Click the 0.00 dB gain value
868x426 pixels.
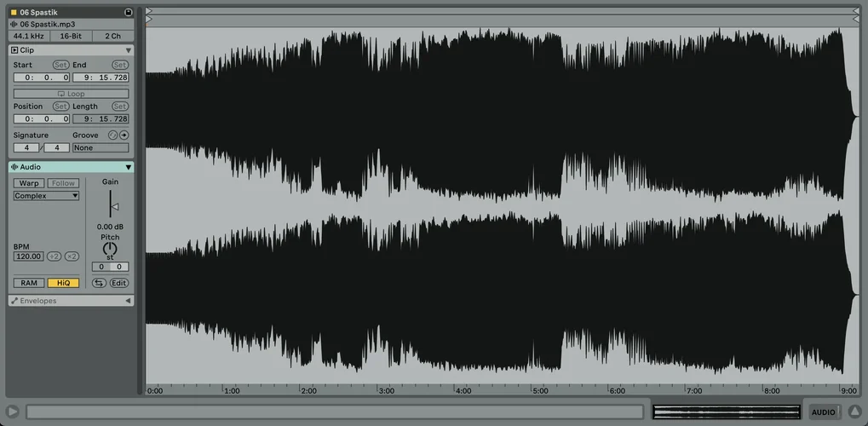click(x=110, y=227)
